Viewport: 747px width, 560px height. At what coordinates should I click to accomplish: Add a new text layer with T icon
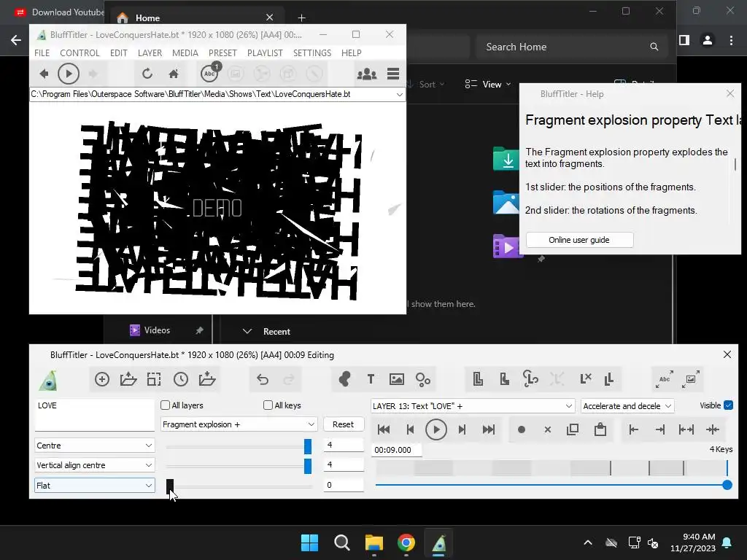pyautogui.click(x=371, y=379)
